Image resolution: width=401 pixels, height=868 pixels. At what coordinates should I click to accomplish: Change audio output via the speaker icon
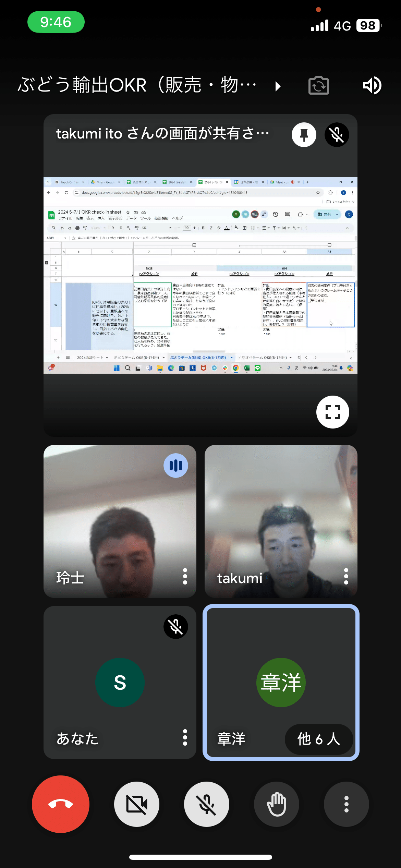click(x=372, y=85)
